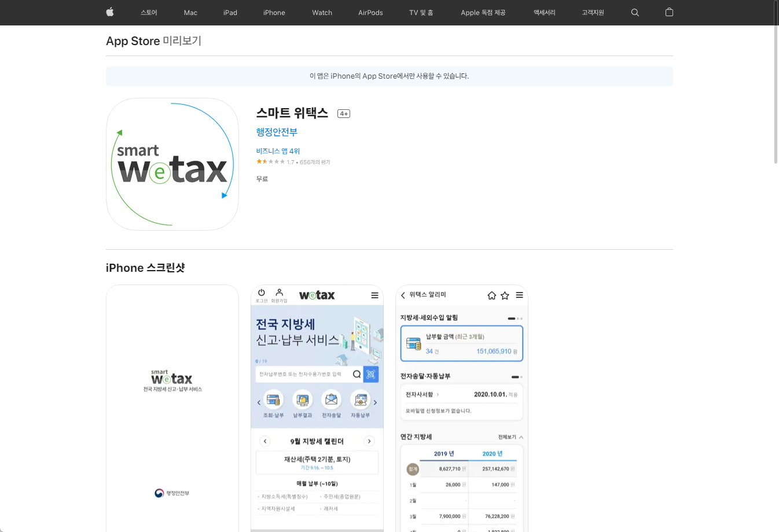Open the shopping bag icon

point(669,12)
